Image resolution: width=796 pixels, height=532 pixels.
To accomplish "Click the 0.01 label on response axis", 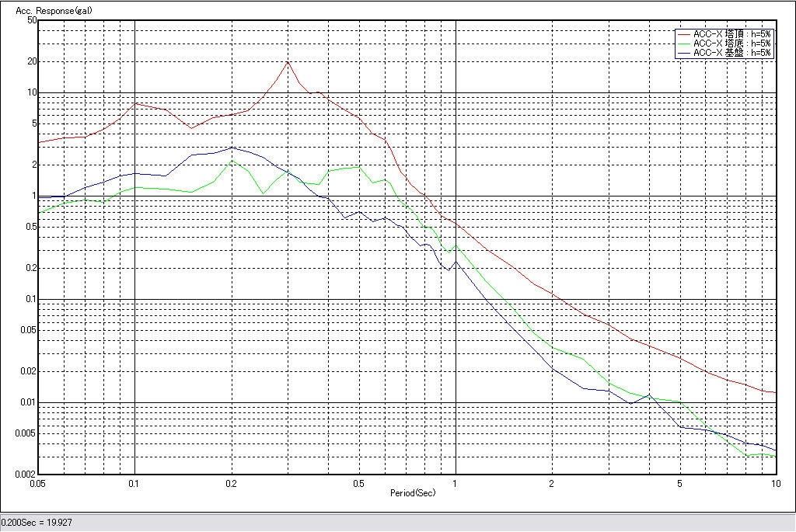I will (x=28, y=402).
